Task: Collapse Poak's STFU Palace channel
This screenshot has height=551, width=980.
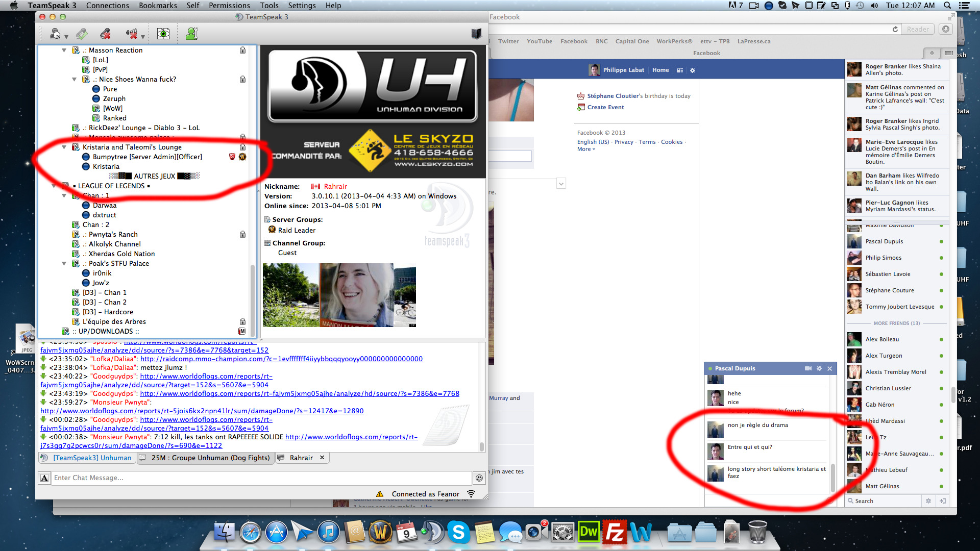Action: (64, 264)
